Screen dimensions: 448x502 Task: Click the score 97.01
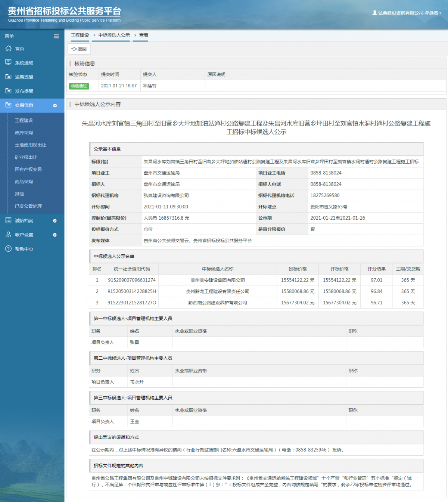tap(377, 280)
